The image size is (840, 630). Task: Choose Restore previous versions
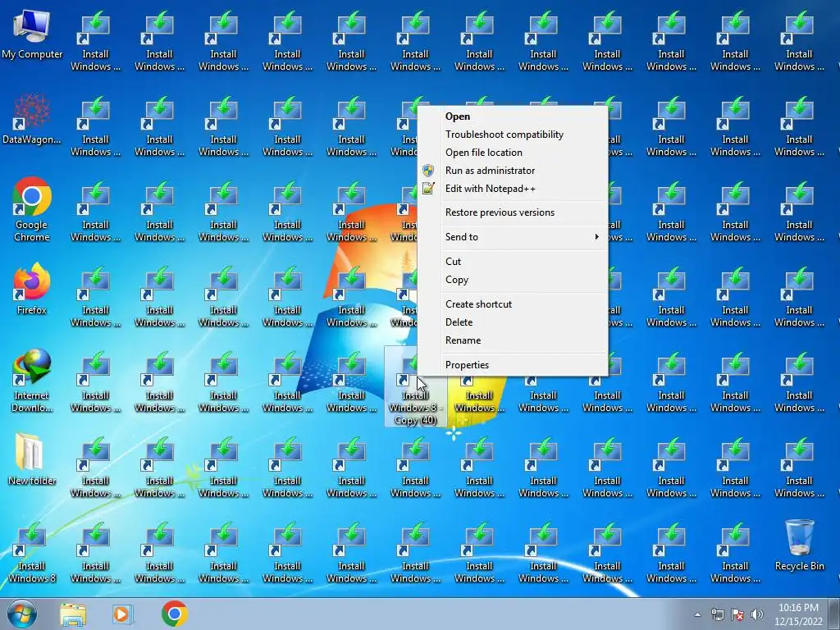513,212
